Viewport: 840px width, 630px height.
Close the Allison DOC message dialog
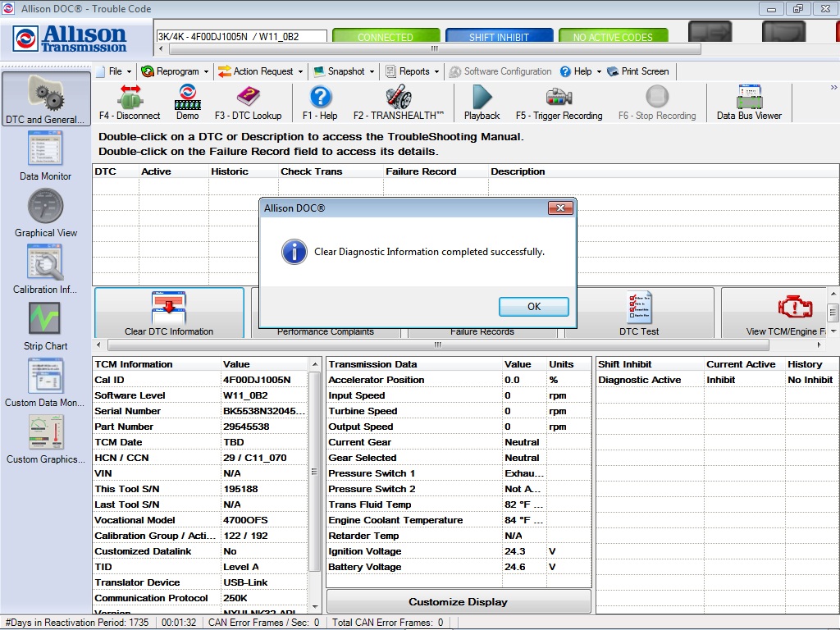[x=561, y=208]
